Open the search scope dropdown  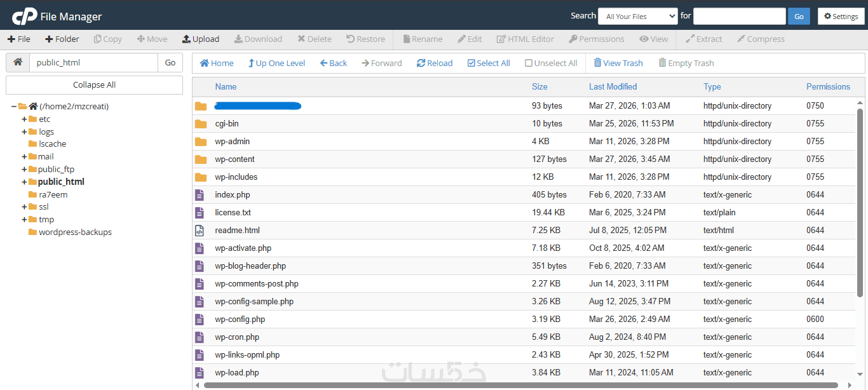pos(638,17)
